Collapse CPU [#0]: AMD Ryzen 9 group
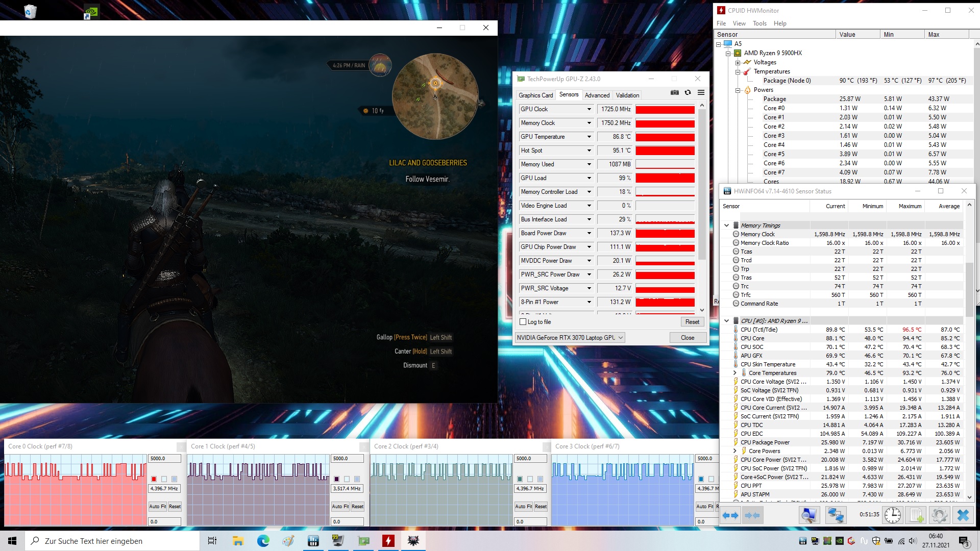980x551 pixels. click(726, 321)
